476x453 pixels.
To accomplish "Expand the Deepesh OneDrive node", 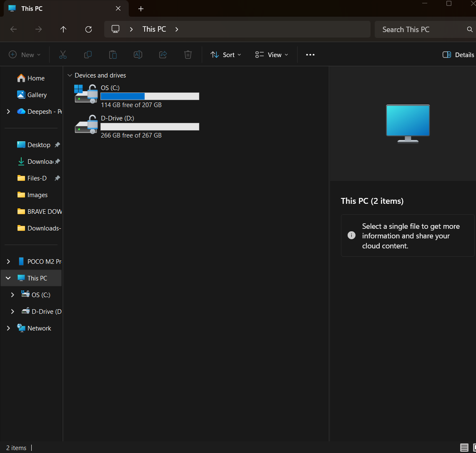I will coord(8,112).
